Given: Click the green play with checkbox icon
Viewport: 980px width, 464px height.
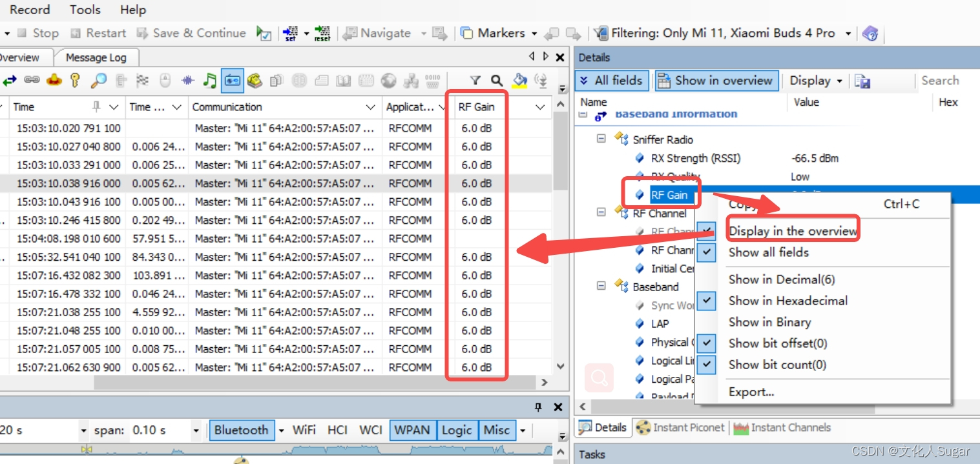Looking at the screenshot, I should coord(264,33).
